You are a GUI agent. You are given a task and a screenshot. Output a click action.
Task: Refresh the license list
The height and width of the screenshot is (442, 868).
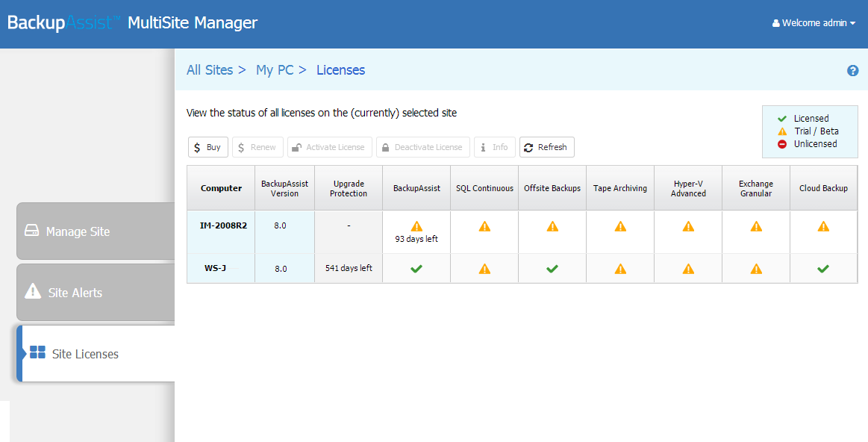point(547,147)
